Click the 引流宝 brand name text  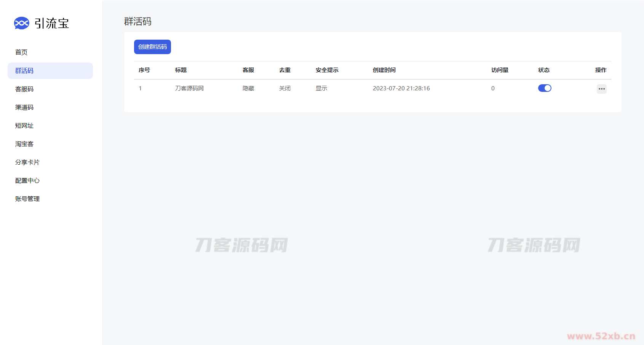point(52,23)
